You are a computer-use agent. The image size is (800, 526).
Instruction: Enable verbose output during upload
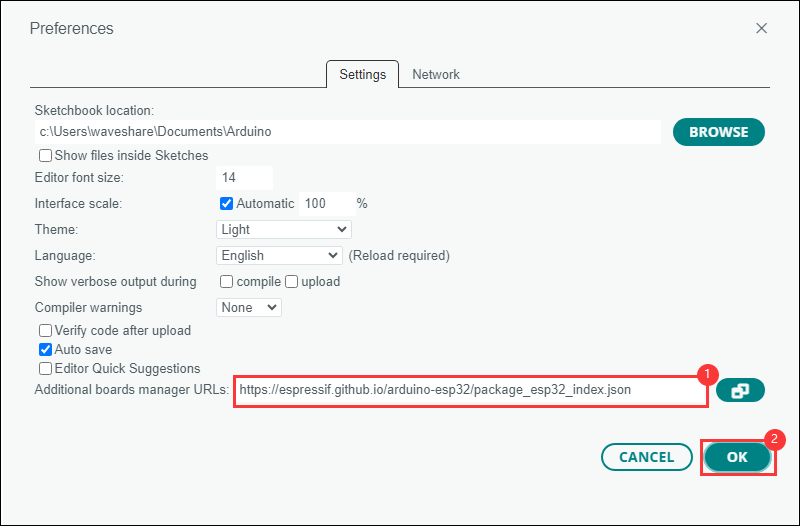pyautogui.click(x=291, y=282)
